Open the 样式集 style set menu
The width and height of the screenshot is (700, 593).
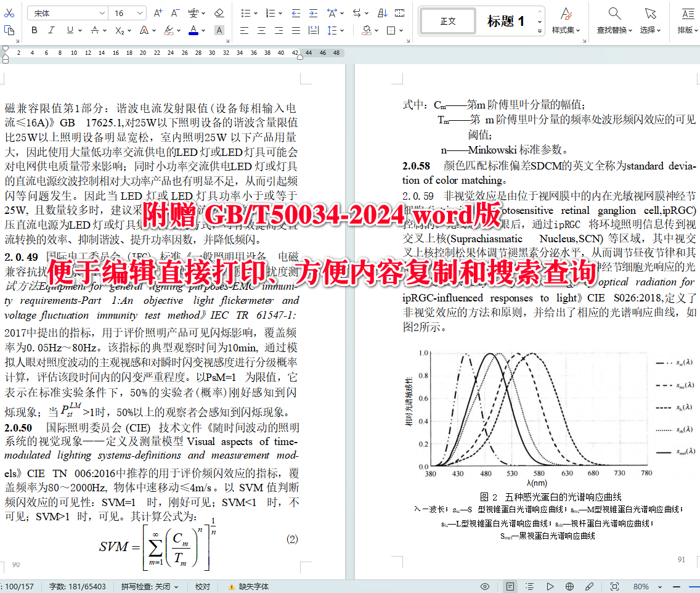566,21
